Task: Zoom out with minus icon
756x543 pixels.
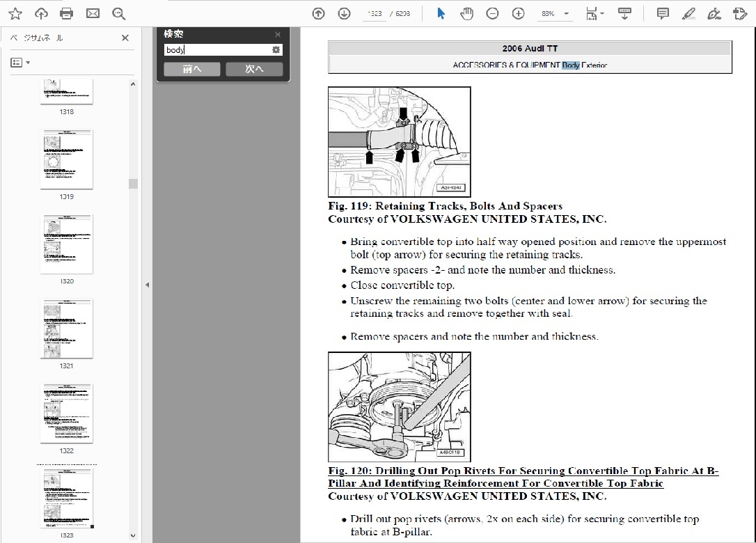Action: click(492, 13)
